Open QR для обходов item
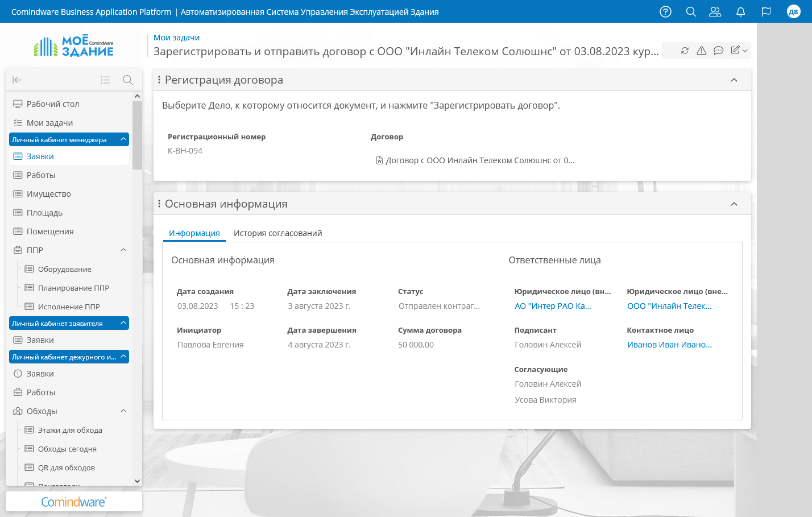Image resolution: width=812 pixels, height=517 pixels. (66, 468)
